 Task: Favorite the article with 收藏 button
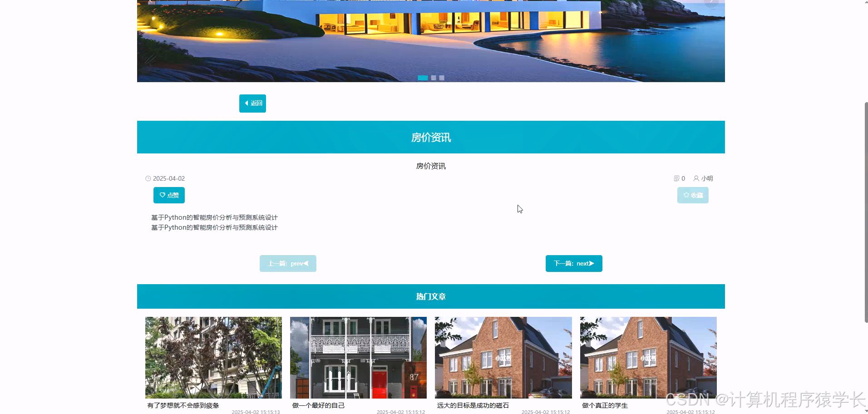coord(693,195)
